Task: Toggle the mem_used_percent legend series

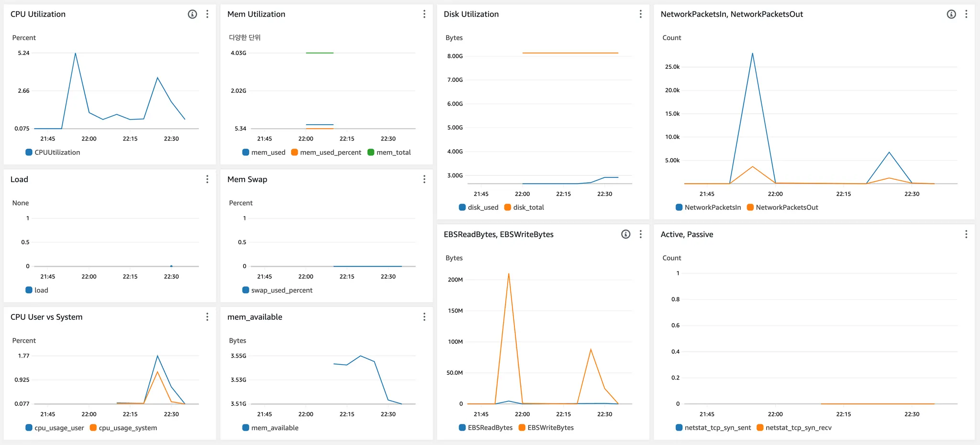Action: [x=330, y=152]
